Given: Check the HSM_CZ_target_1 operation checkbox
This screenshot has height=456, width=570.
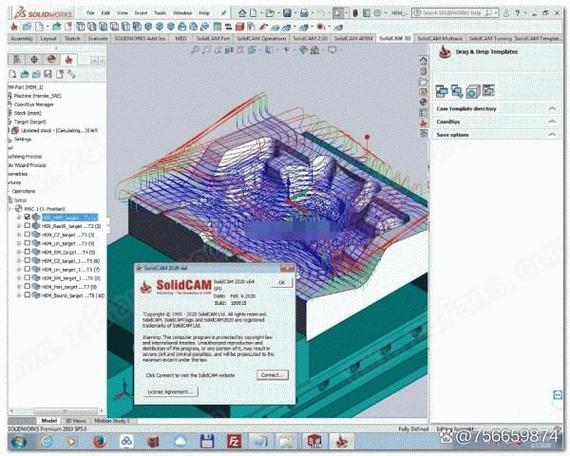Looking at the screenshot, I should pyautogui.click(x=27, y=260).
